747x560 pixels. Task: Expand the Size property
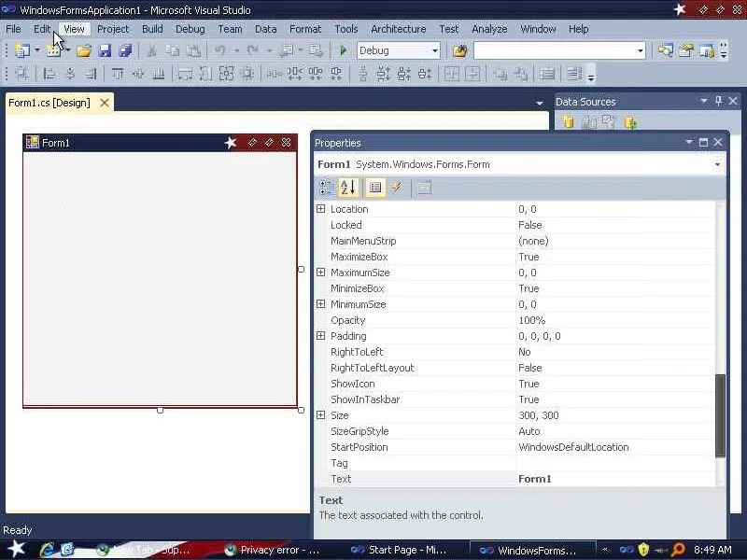[321, 415]
